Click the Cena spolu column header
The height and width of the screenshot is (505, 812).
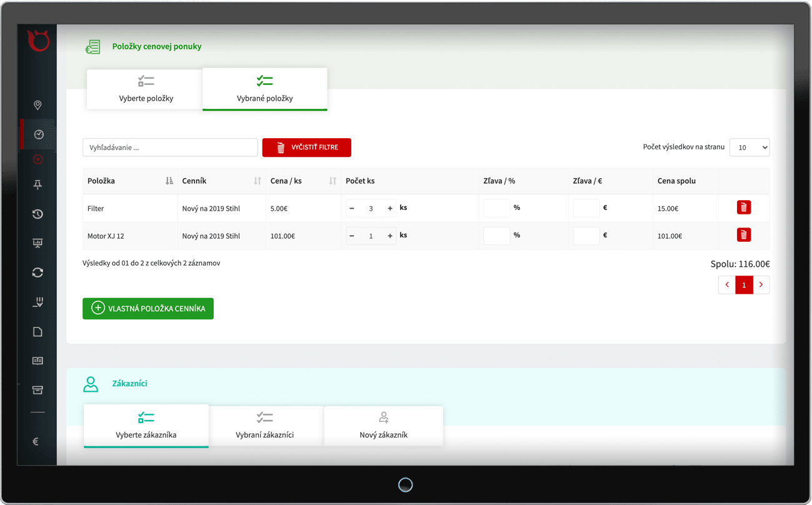pos(676,181)
